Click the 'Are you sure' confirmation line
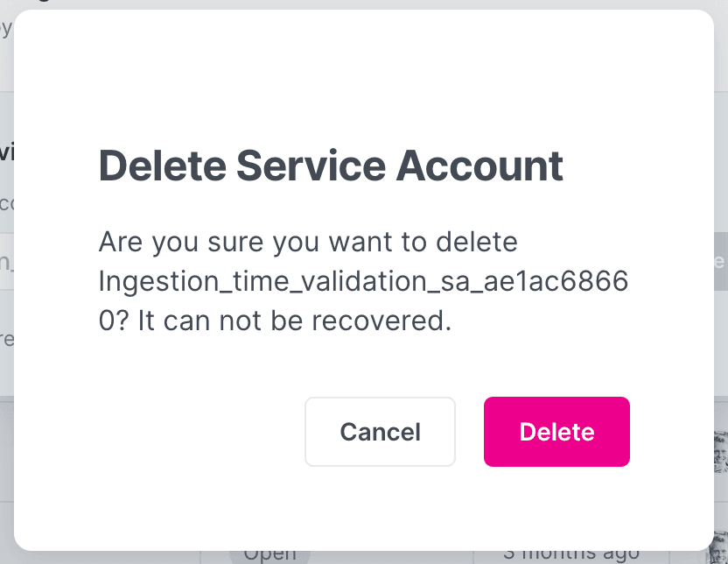 click(x=308, y=241)
